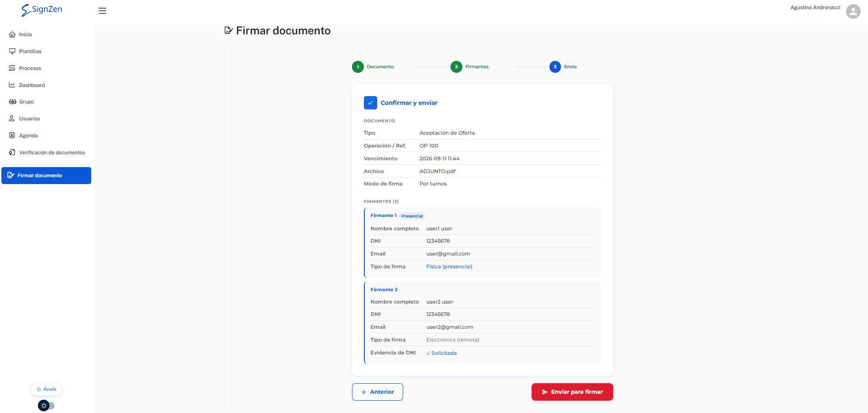The image size is (868, 413).
Task: Select step 3 Envío circle
Action: (555, 67)
